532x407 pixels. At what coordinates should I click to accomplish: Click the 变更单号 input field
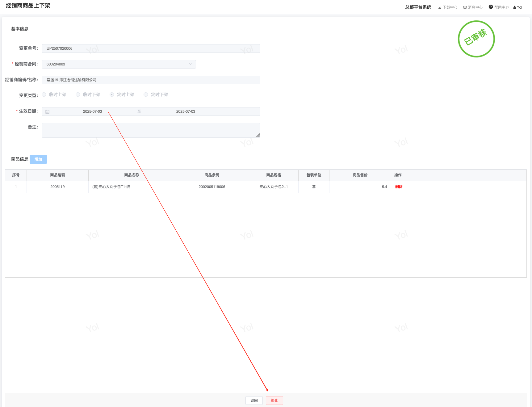151,48
